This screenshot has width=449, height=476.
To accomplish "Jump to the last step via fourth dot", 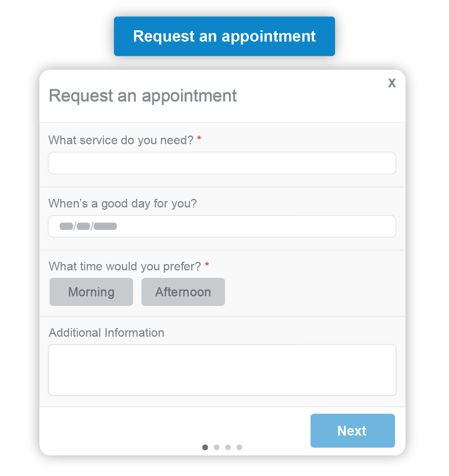I will 239,448.
